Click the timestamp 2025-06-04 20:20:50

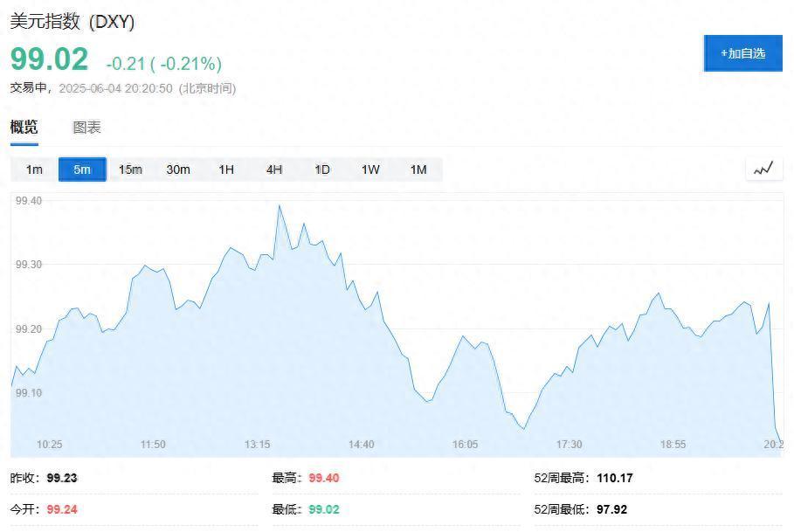tap(115, 88)
